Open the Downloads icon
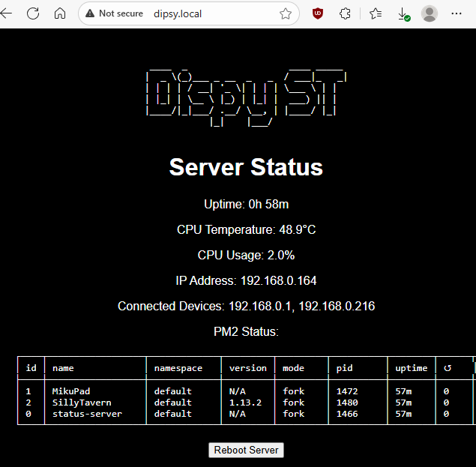This screenshot has height=467, width=476. [x=403, y=14]
